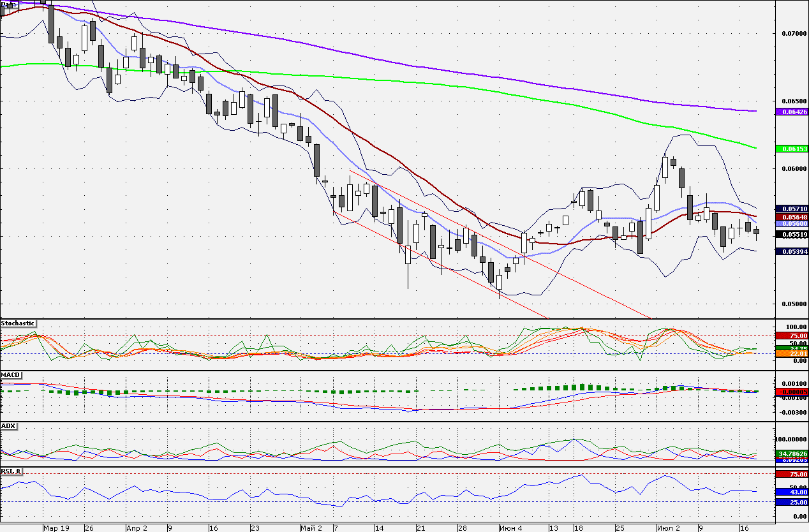Image resolution: width=809 pixels, height=532 pixels.
Task: Click the Июн 4 date on time axis
Action: [x=510, y=528]
